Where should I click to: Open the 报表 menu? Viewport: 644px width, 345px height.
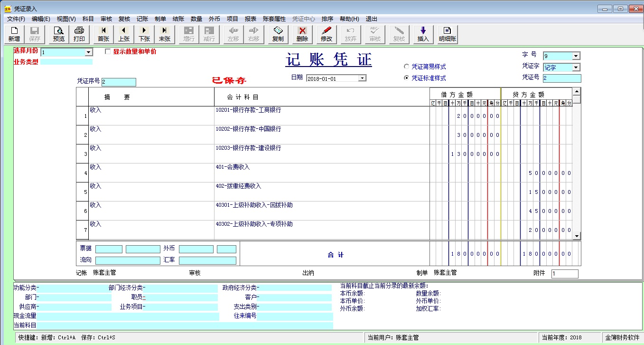(251, 19)
